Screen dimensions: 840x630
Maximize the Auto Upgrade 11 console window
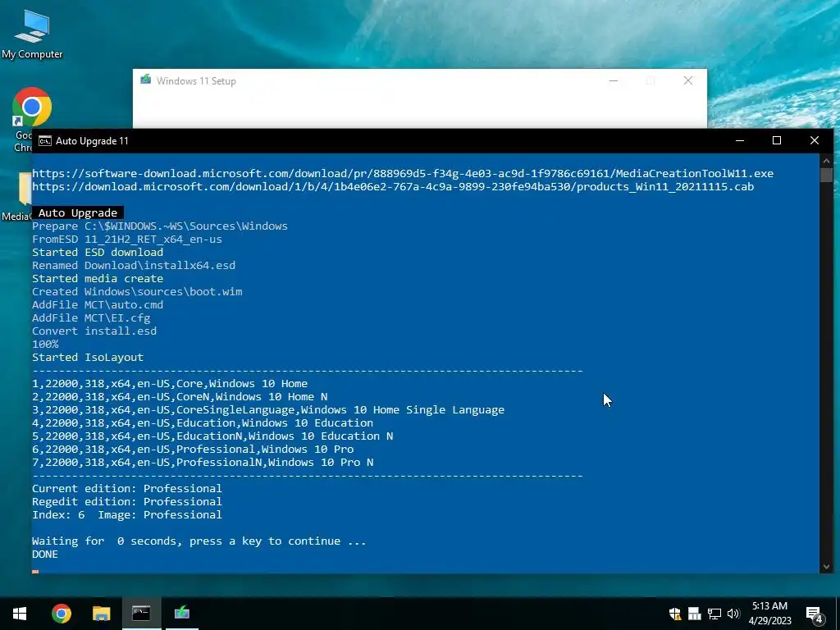[x=777, y=140]
